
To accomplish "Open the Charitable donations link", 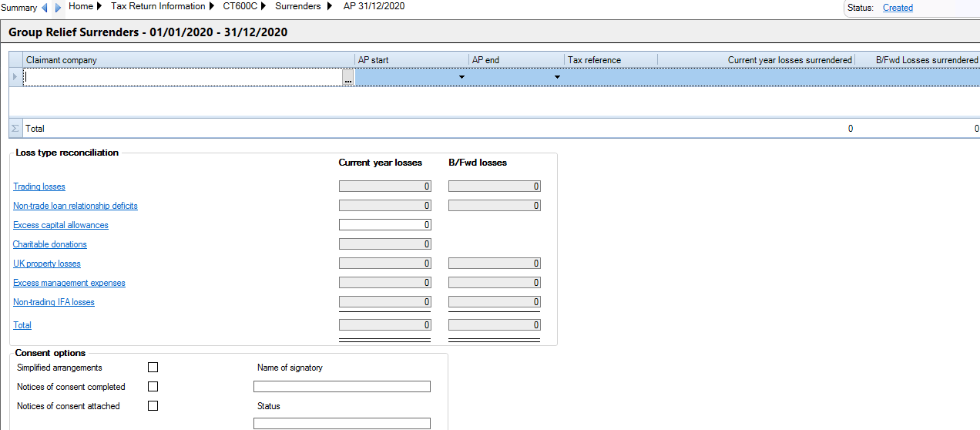I will tap(50, 244).
